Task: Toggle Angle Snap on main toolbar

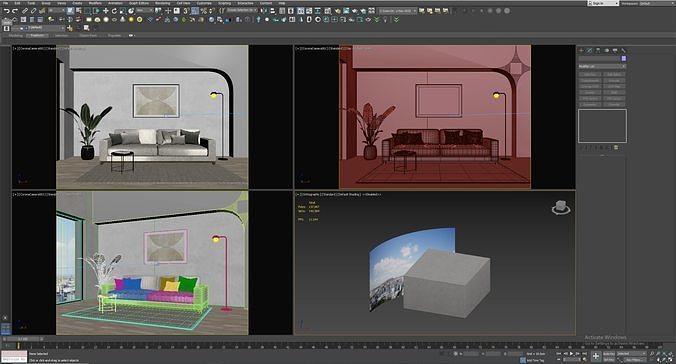Action: click(x=195, y=11)
